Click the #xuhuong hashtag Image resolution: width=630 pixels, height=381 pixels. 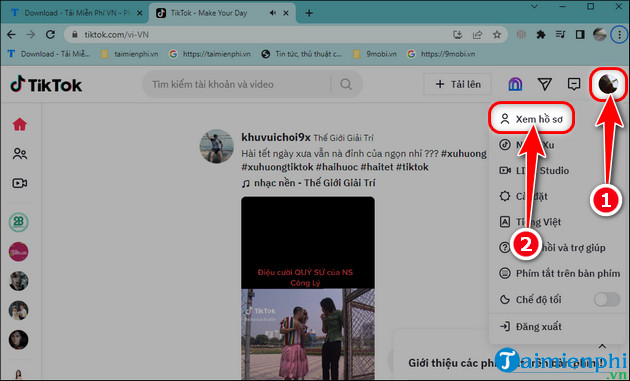tap(464, 154)
